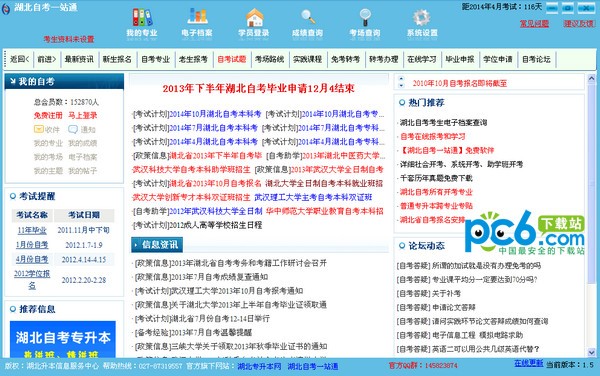
Task: Open 2014年7月湖北自考本科考 link
Action: click(214, 128)
